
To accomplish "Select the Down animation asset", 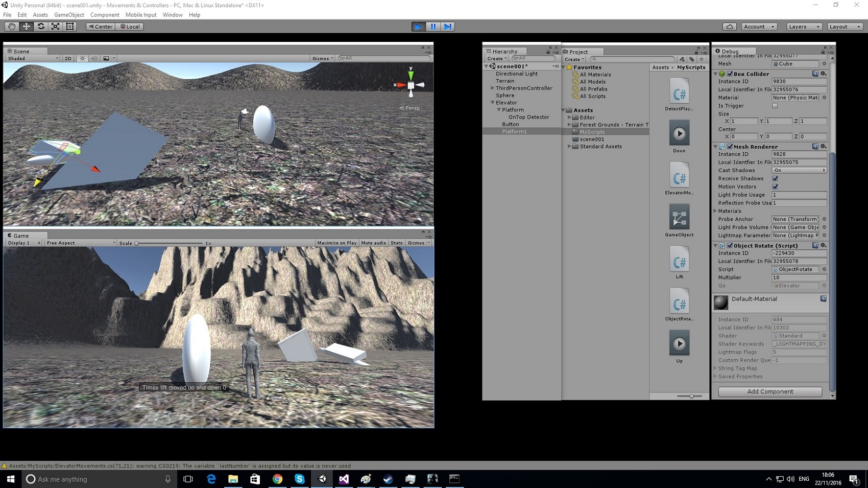I will 679,136.
